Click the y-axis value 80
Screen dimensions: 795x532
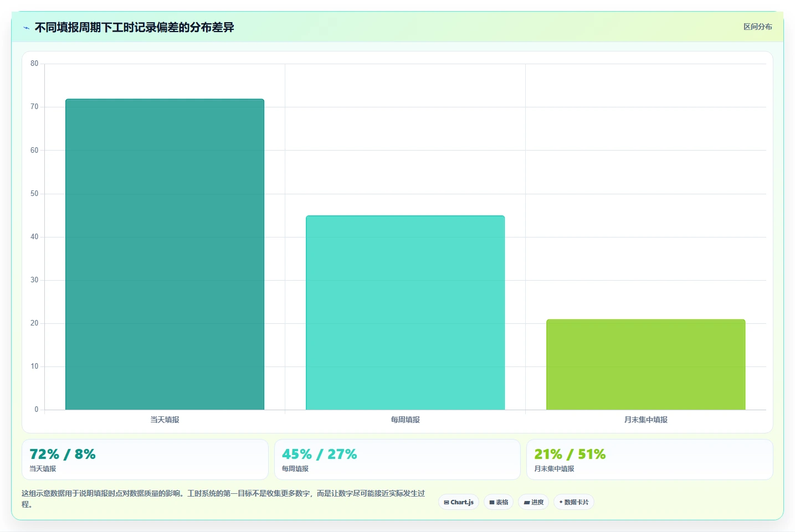34,64
